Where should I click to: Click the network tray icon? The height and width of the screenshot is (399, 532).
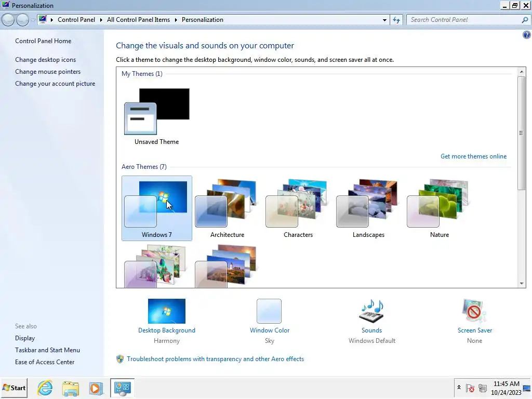point(483,388)
